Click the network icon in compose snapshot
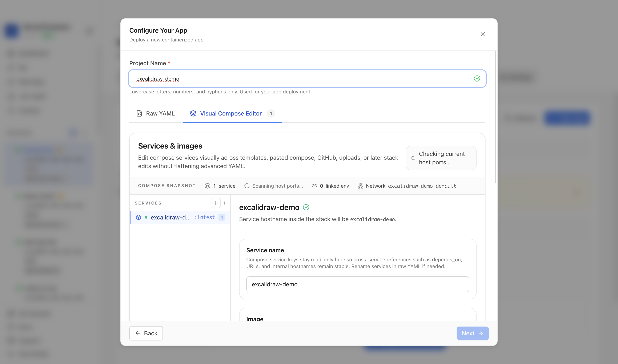This screenshot has height=364, width=618. [360, 186]
